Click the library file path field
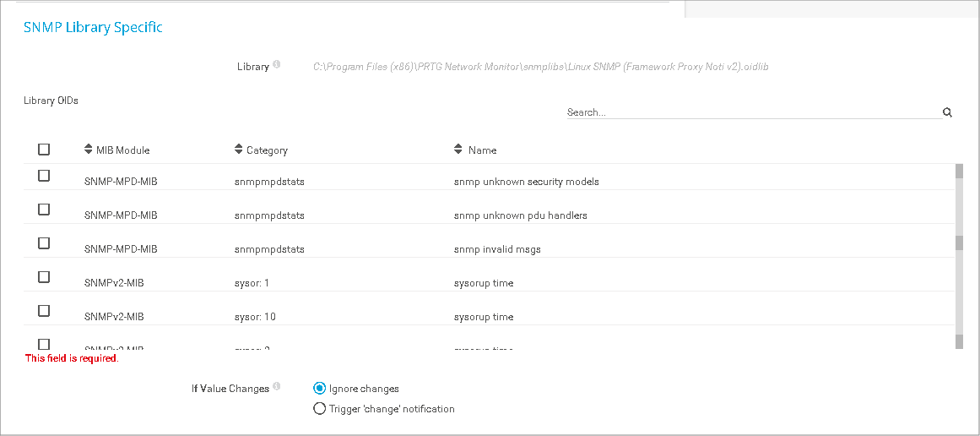980x436 pixels. (x=540, y=67)
